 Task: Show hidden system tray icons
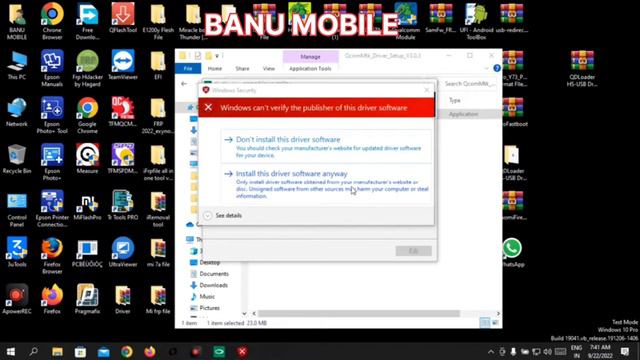[491, 351]
